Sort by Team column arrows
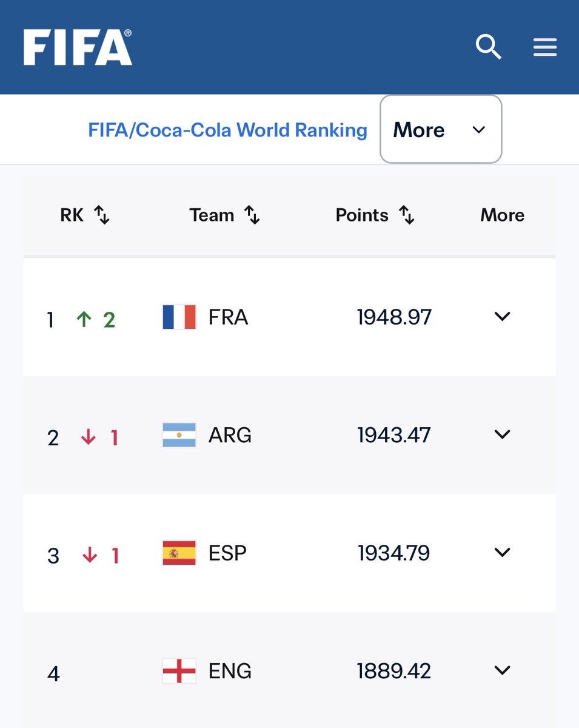This screenshot has width=579, height=728. 252,215
